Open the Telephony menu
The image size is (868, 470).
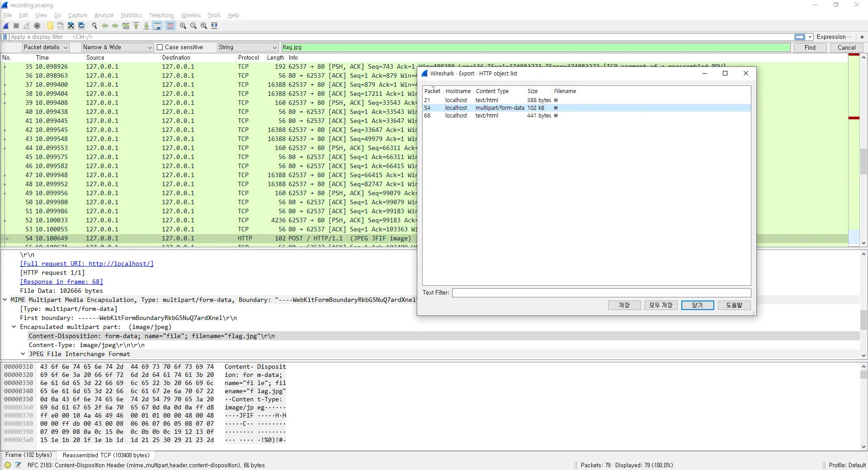tap(161, 15)
